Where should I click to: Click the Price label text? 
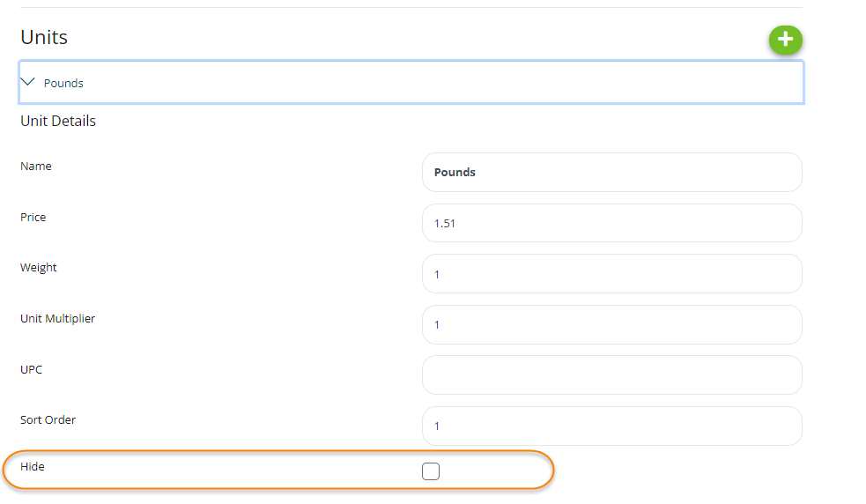click(33, 217)
